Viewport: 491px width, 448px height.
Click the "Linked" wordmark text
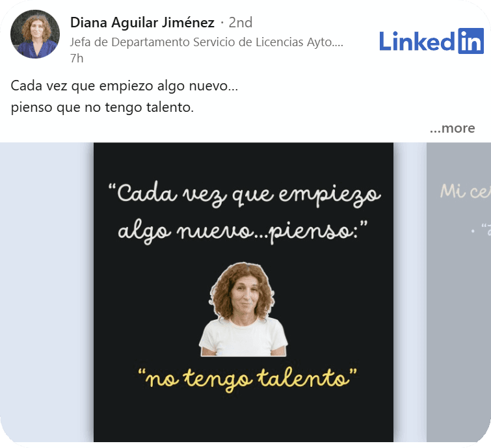pyautogui.click(x=417, y=42)
